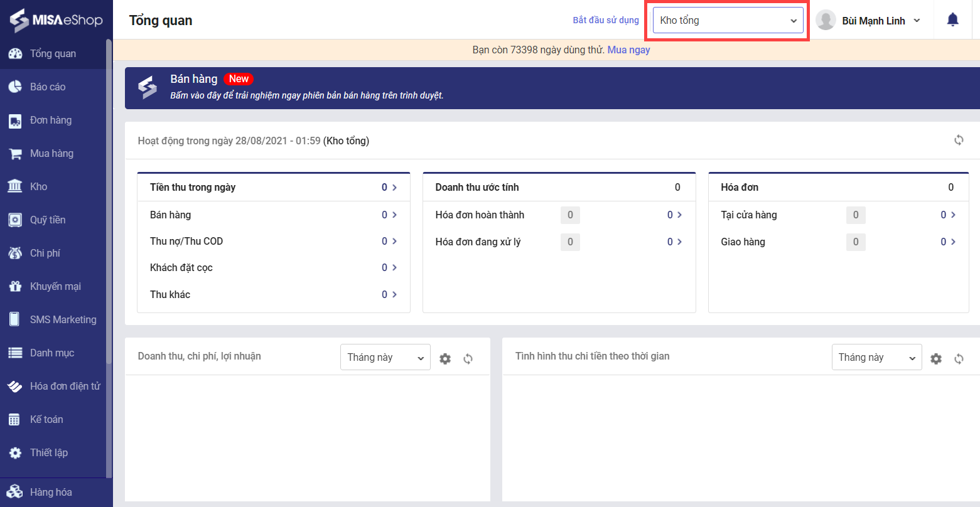The width and height of the screenshot is (980, 507).
Task: Click the Hàng hóa boxes icon
Action: (x=15, y=492)
